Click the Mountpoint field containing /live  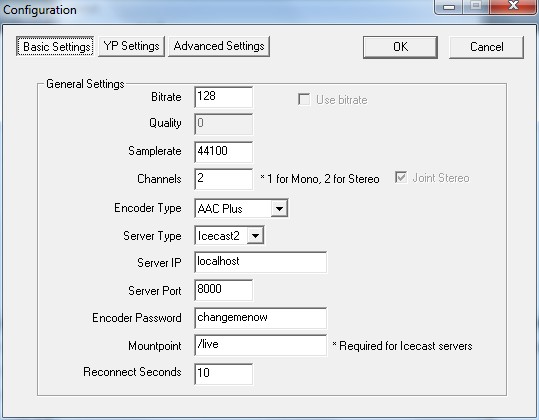(261, 345)
